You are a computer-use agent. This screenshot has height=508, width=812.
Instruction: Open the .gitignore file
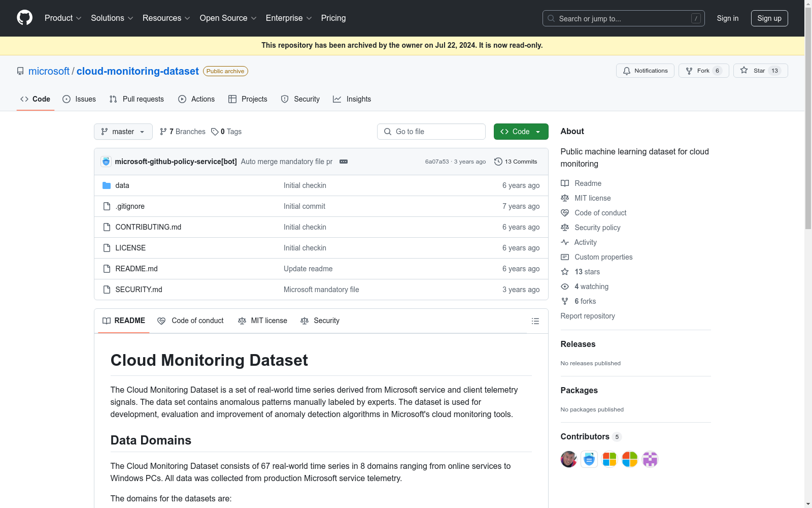[130, 206]
